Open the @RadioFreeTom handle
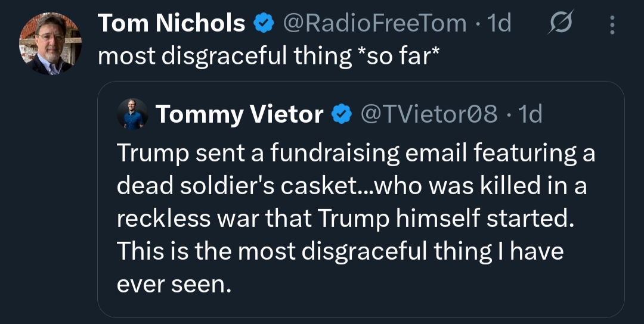 point(374,24)
